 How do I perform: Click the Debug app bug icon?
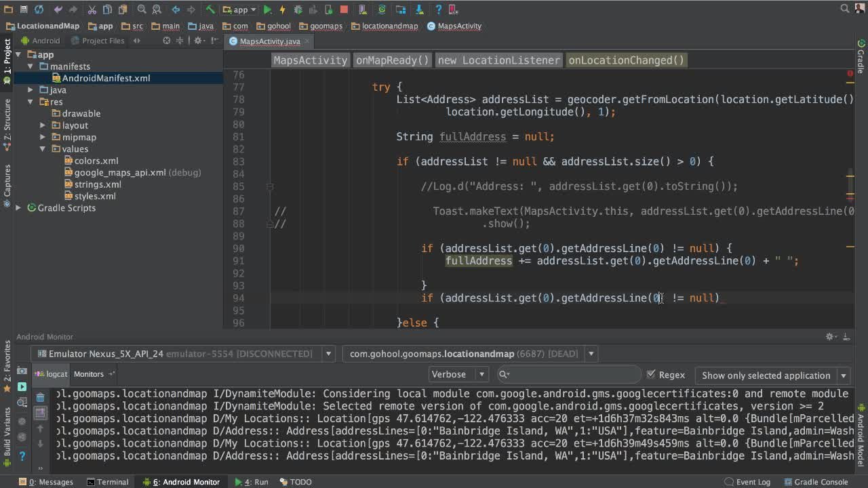(x=298, y=9)
